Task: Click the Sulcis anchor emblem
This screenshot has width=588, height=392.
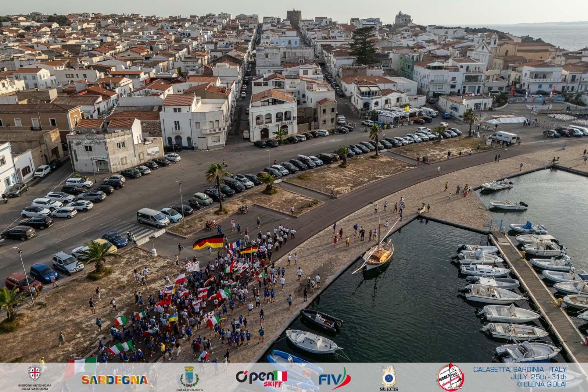Action: pos(389,376)
